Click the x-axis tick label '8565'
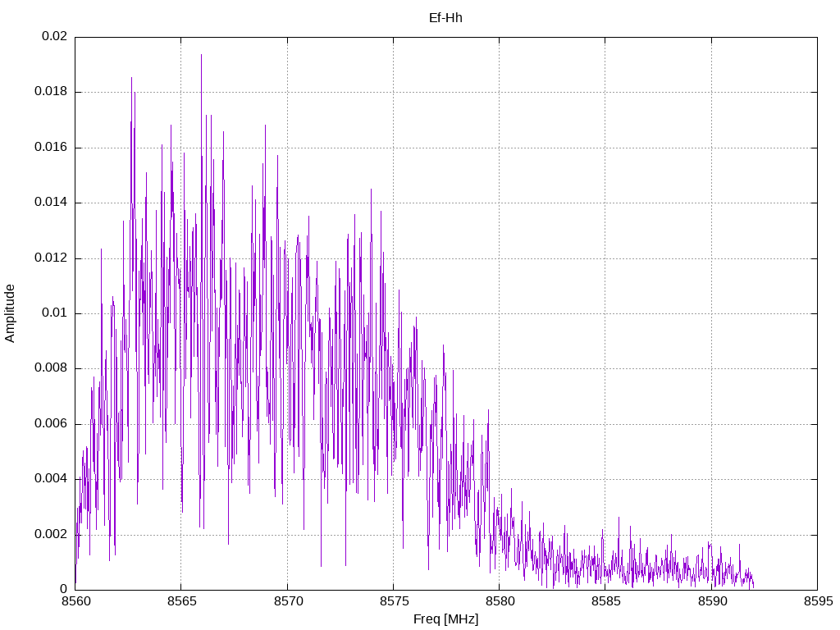The image size is (840, 630). point(181,601)
